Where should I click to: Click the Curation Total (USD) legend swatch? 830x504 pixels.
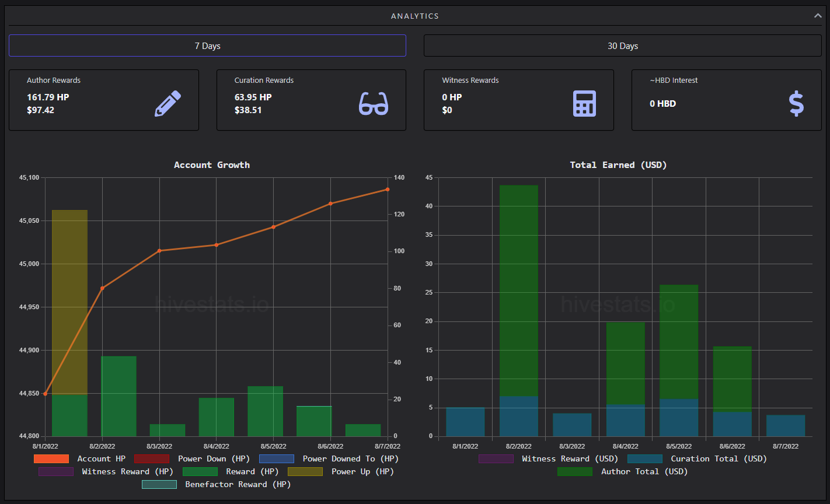click(x=645, y=459)
